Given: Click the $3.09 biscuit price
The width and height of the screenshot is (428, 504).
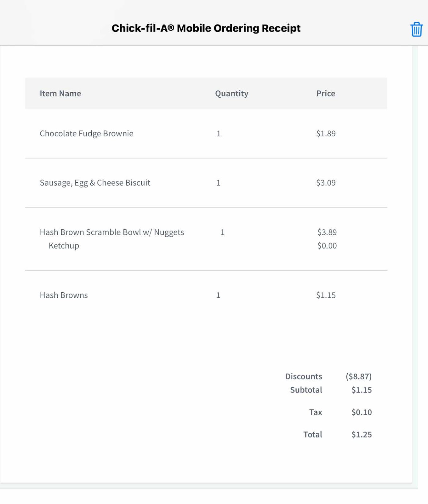Looking at the screenshot, I should coord(326,183).
